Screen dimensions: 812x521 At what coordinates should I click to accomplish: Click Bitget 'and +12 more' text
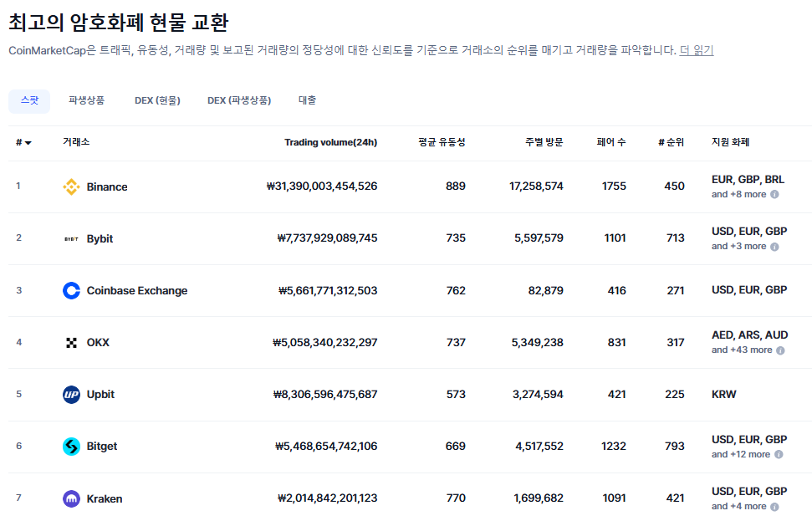741,454
